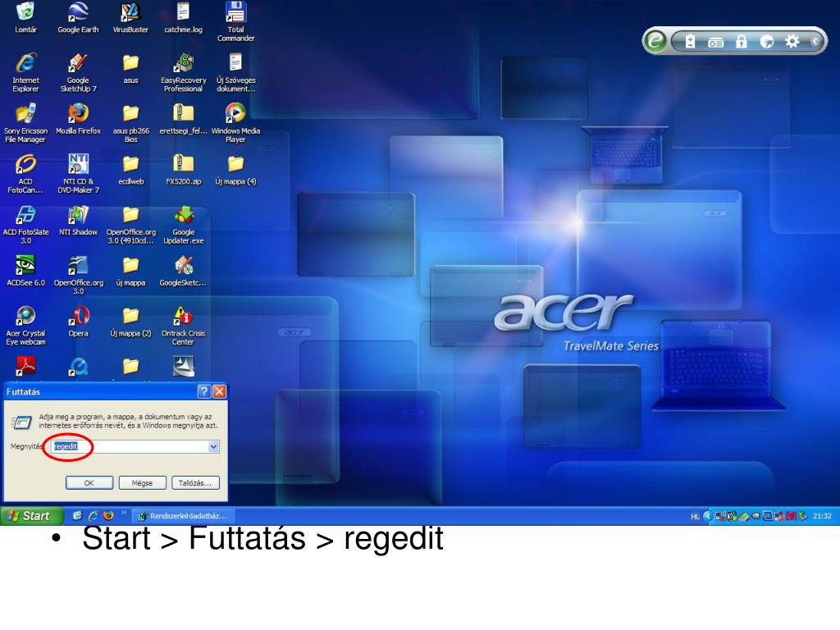Open OpenOffice.org 3.0 (4910cd... folder
This screenshot has height=630, width=840.
[x=130, y=225]
